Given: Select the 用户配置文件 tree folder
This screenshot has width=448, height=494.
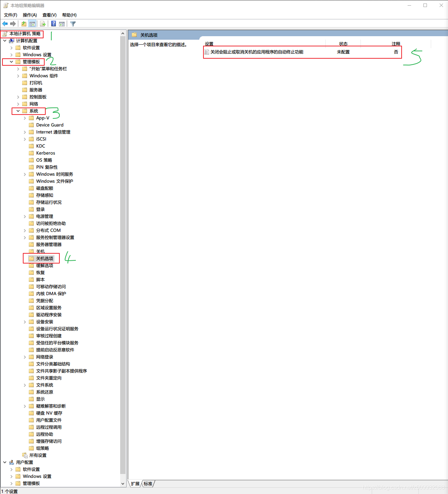Looking at the screenshot, I should coord(49,420).
